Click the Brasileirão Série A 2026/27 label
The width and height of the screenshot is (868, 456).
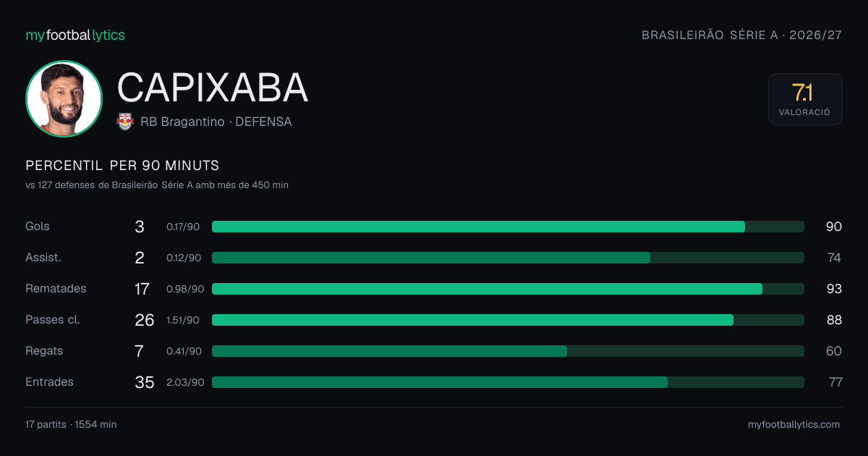(x=742, y=35)
